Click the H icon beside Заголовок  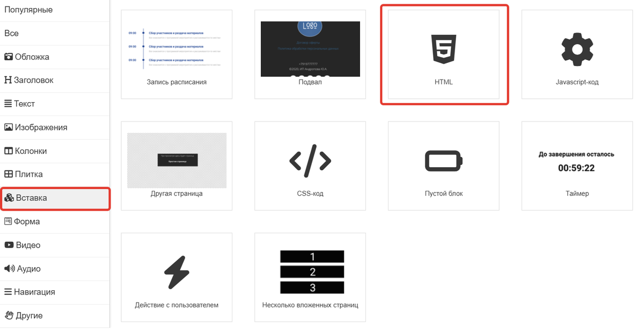8,80
